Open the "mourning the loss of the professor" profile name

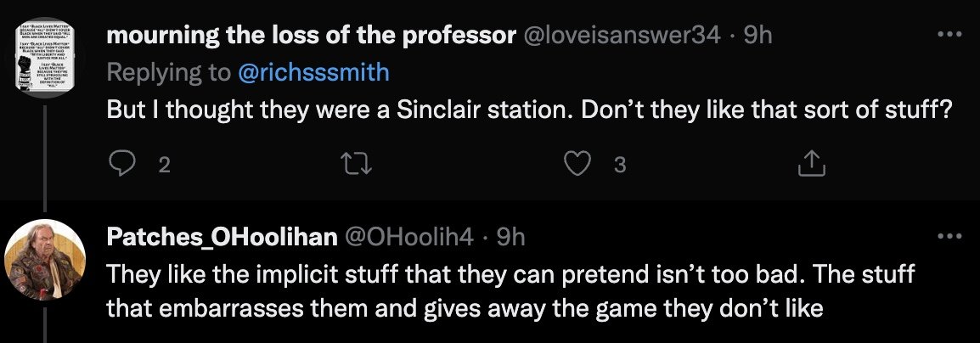(x=313, y=36)
